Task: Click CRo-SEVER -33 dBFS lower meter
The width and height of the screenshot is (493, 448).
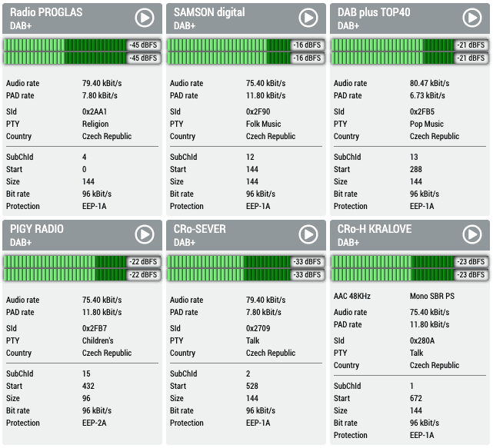Action: tap(246, 274)
